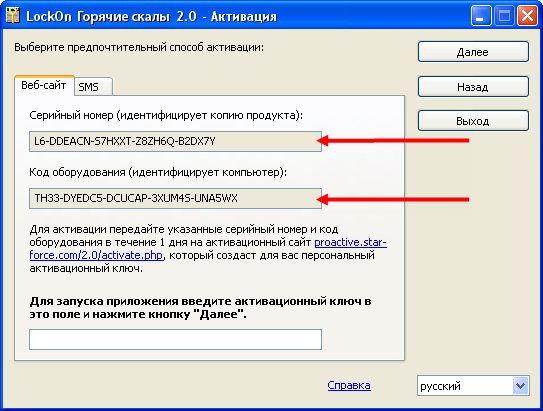Open the русский language dropdown
The width and height of the screenshot is (543, 411).
[473, 386]
